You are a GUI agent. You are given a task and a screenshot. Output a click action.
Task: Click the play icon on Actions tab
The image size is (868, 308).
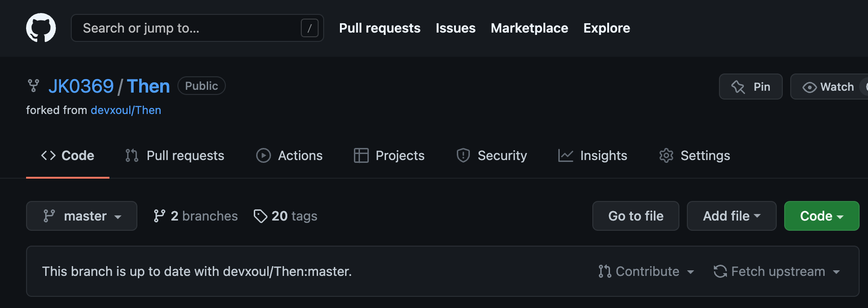[x=264, y=155]
